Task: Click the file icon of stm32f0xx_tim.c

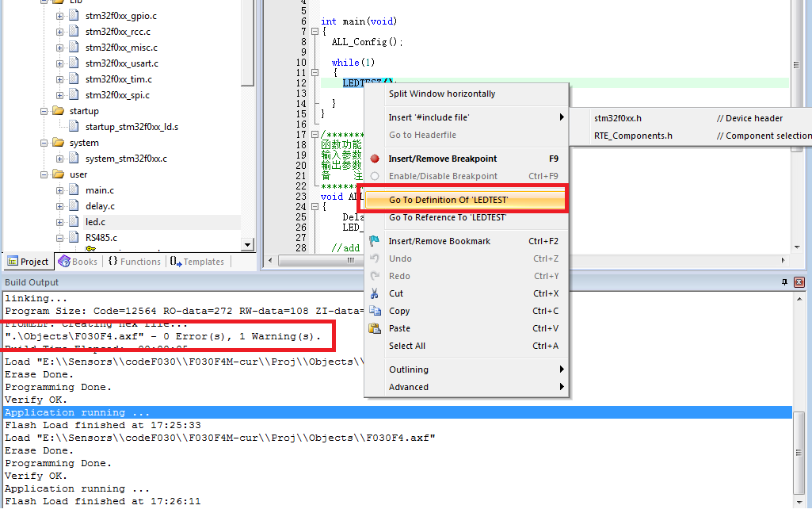Action: (x=74, y=78)
